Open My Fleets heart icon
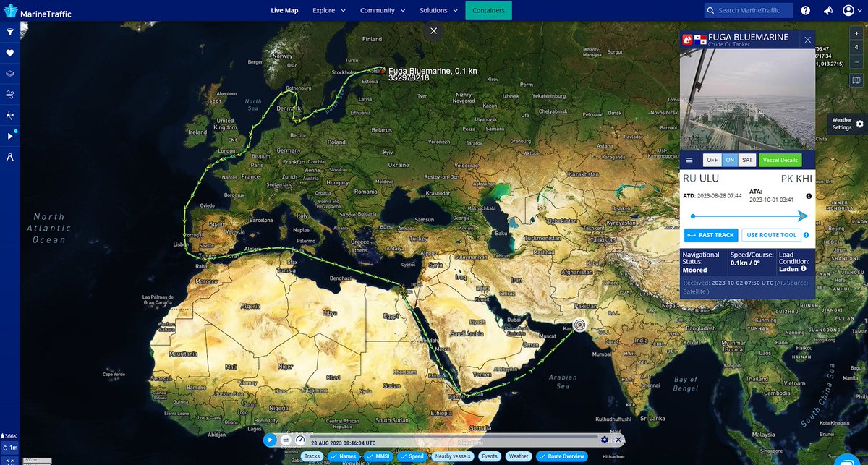 click(10, 53)
